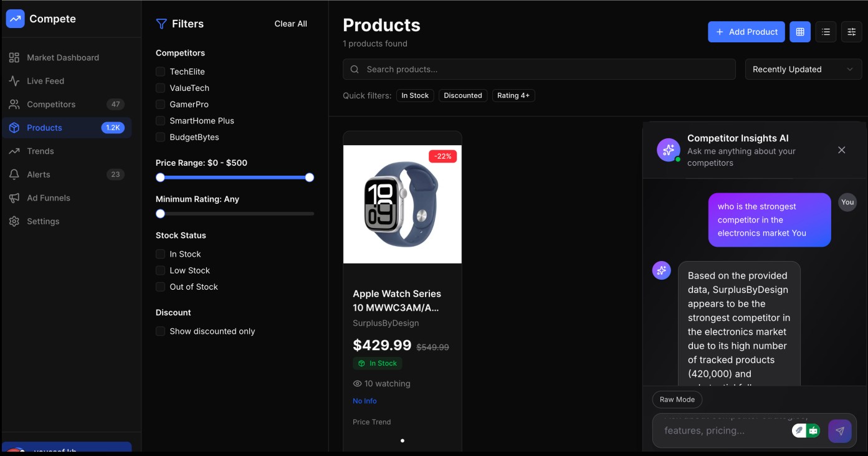Check the ValueTech competitor checkbox
Viewport: 868px width, 456px height.
point(161,88)
